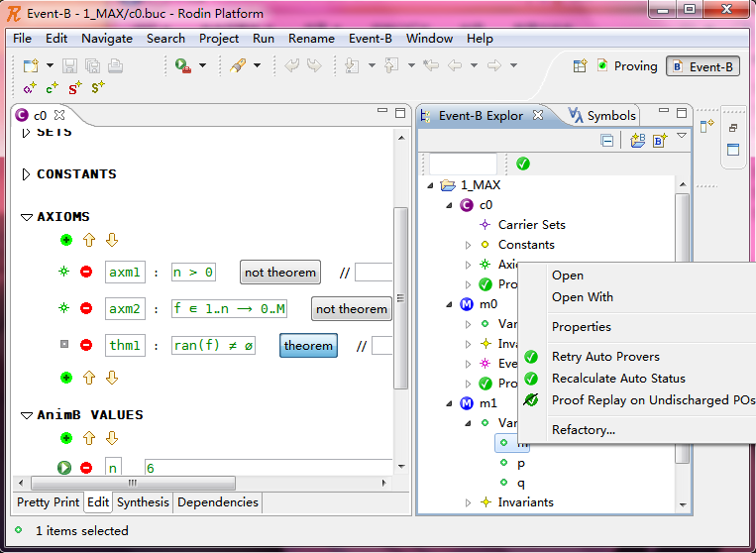
Task: Collapse the 1_MAX project node
Action: click(430, 185)
